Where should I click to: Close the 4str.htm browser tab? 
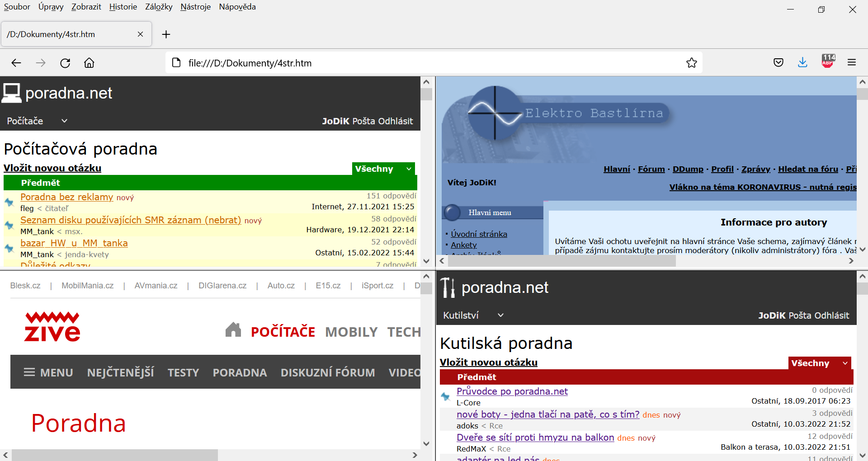(140, 34)
